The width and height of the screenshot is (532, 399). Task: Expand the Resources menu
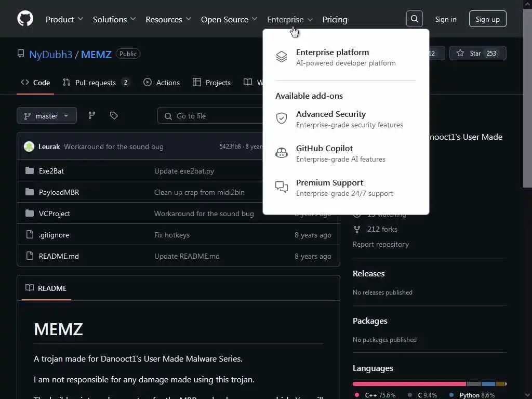[x=168, y=19]
